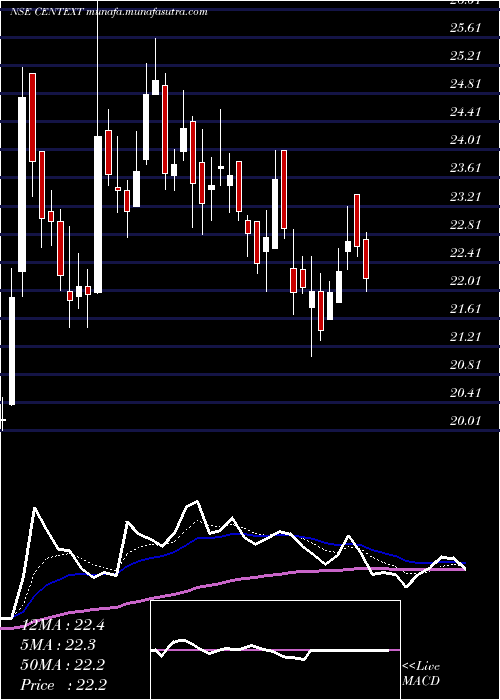The width and height of the screenshot is (500, 700).
Task: Click the 22.01 price axis label
Action: coord(465,281)
